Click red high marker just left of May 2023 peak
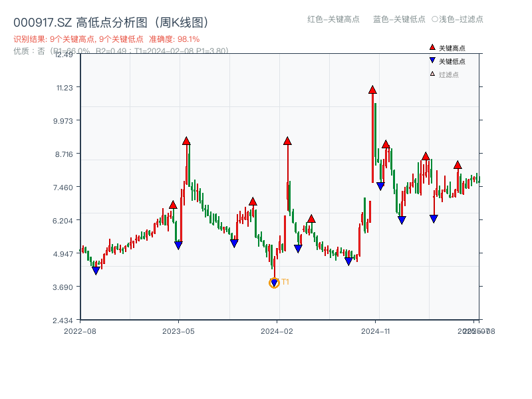 (x=173, y=205)
